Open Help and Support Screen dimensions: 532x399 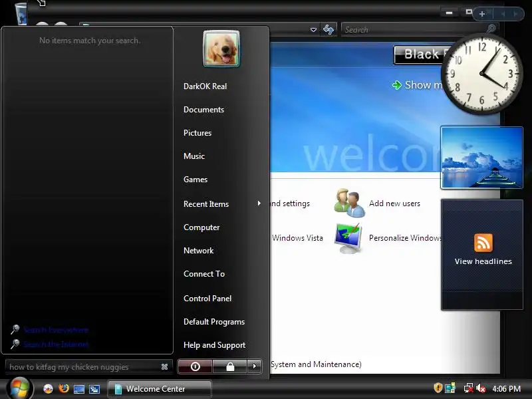point(214,345)
